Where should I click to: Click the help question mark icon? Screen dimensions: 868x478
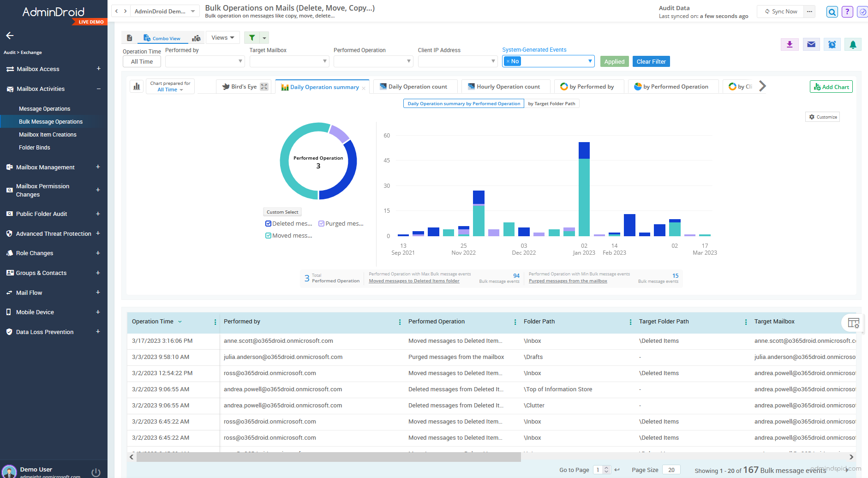click(x=847, y=12)
